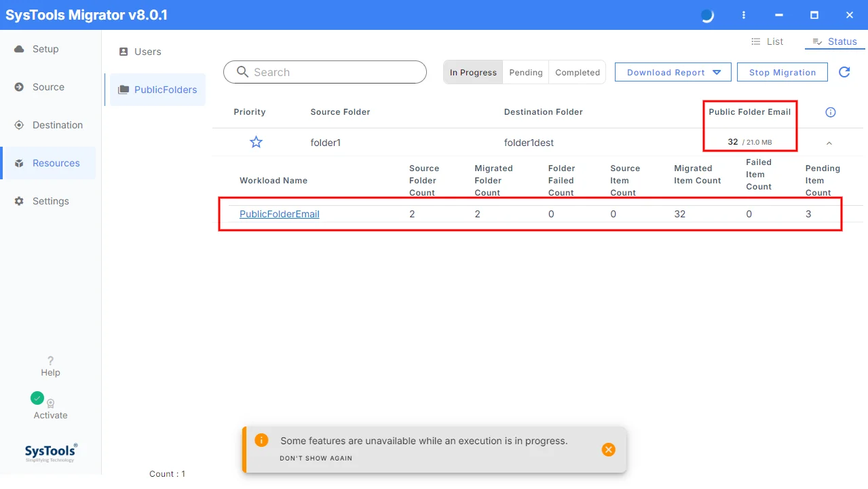Viewport: 868px width, 489px height.
Task: Select Resources in the sidebar
Action: coord(48,163)
